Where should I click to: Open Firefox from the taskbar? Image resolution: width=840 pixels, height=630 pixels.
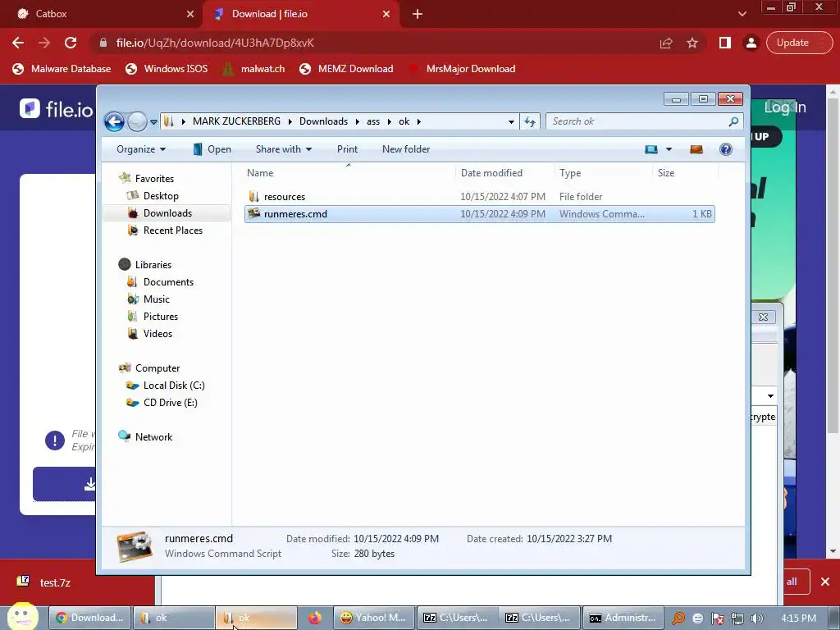click(x=315, y=618)
